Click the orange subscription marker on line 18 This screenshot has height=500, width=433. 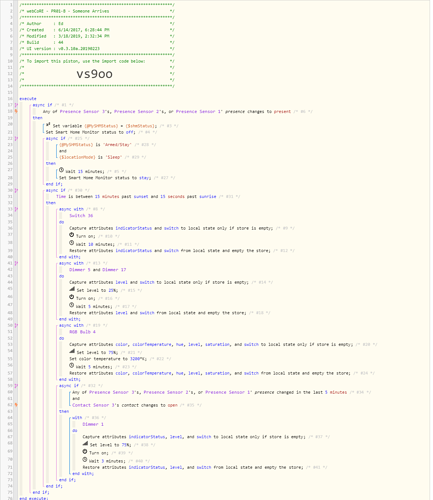tap(16, 111)
